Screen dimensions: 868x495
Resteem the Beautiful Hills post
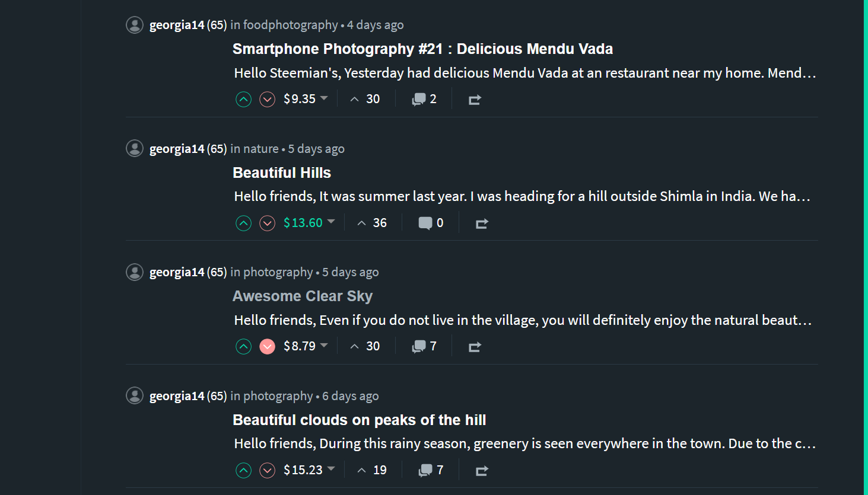(482, 223)
